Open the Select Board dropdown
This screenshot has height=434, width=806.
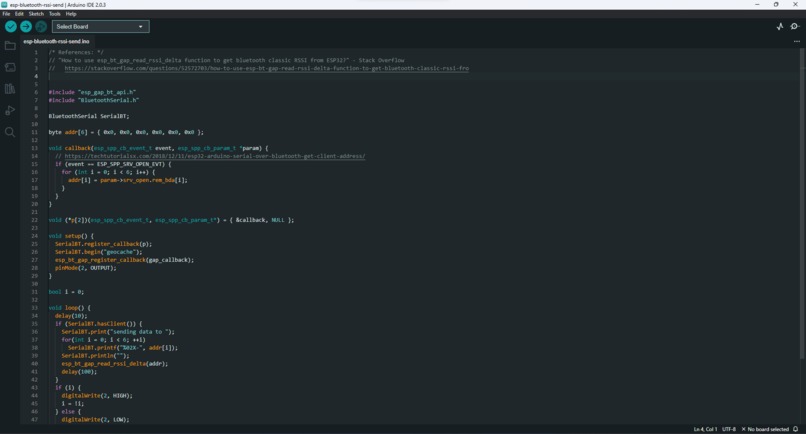point(101,26)
